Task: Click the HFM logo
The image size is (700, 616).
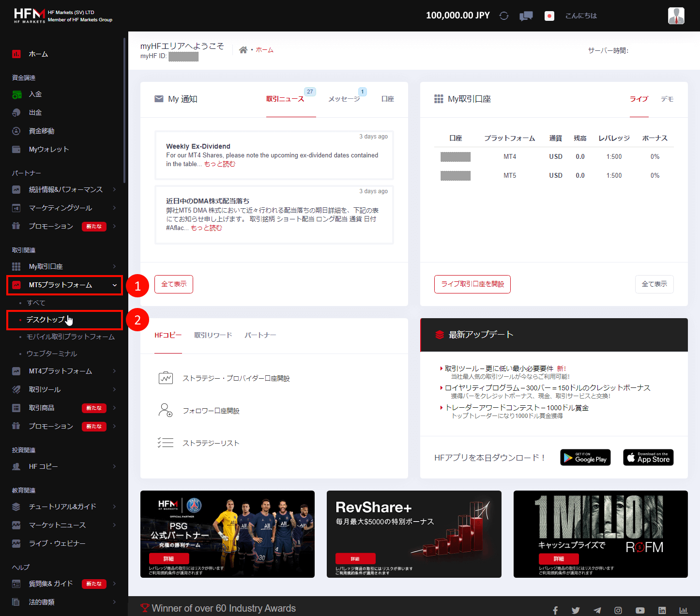Action: tap(29, 15)
